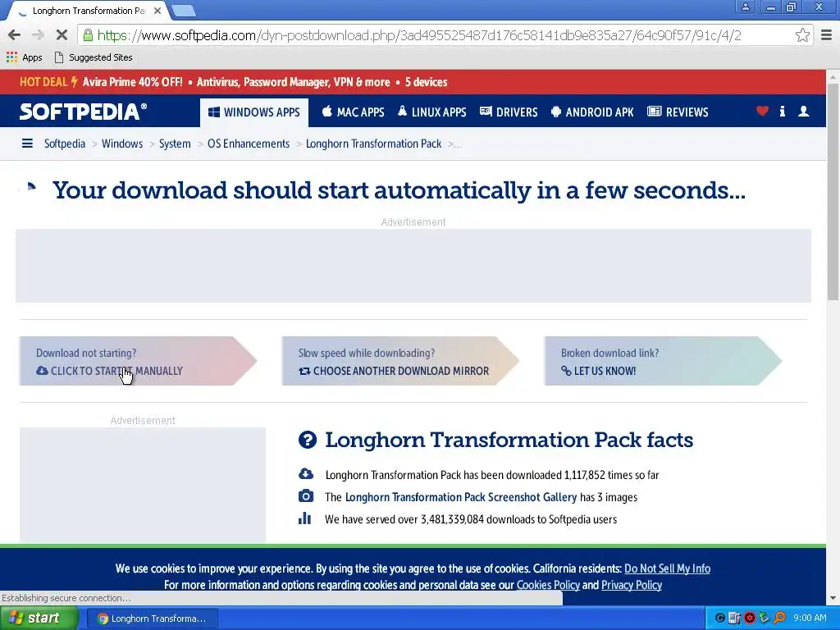Select the Mac Apps tab

(x=353, y=112)
